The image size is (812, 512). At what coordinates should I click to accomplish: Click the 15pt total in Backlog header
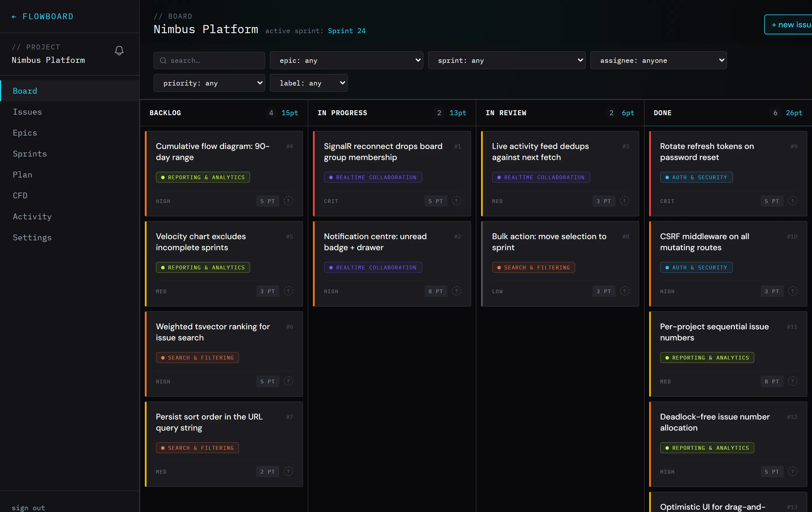pyautogui.click(x=290, y=113)
